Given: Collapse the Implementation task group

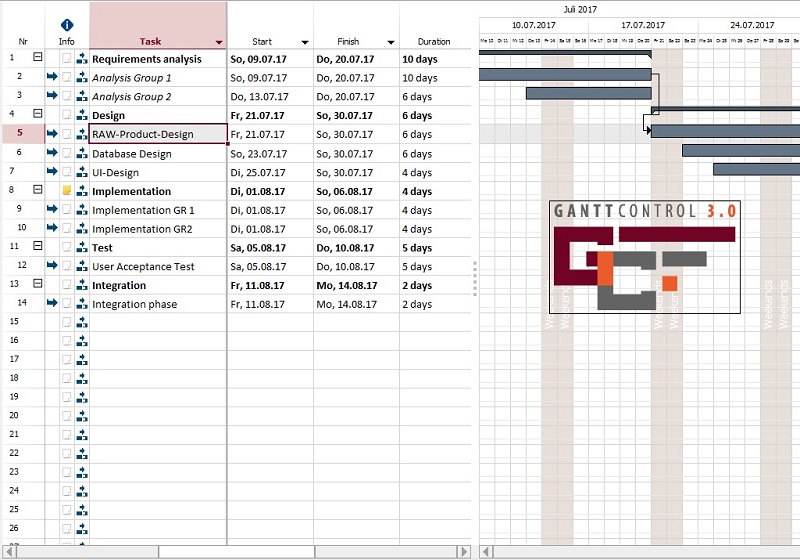Looking at the screenshot, I should (38, 189).
